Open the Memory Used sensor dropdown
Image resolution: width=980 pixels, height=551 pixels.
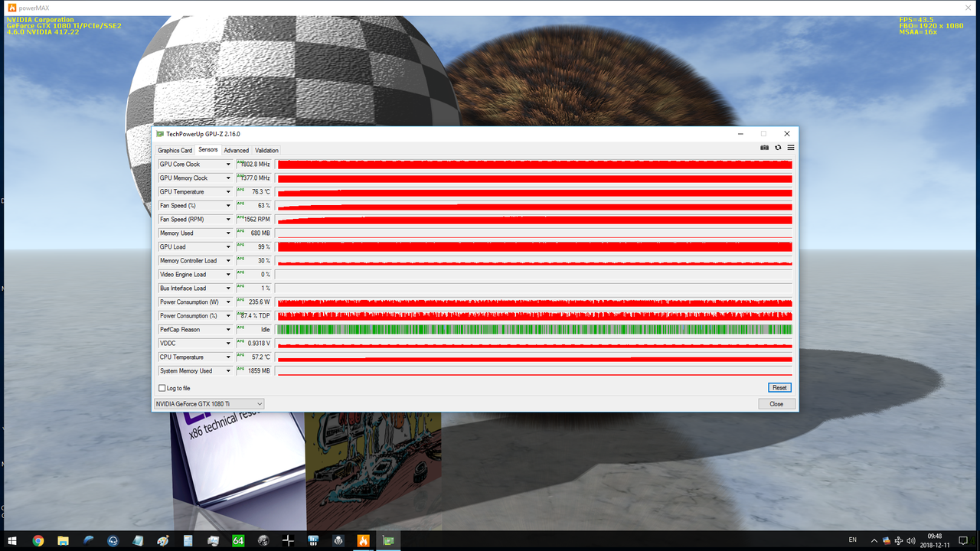click(228, 233)
